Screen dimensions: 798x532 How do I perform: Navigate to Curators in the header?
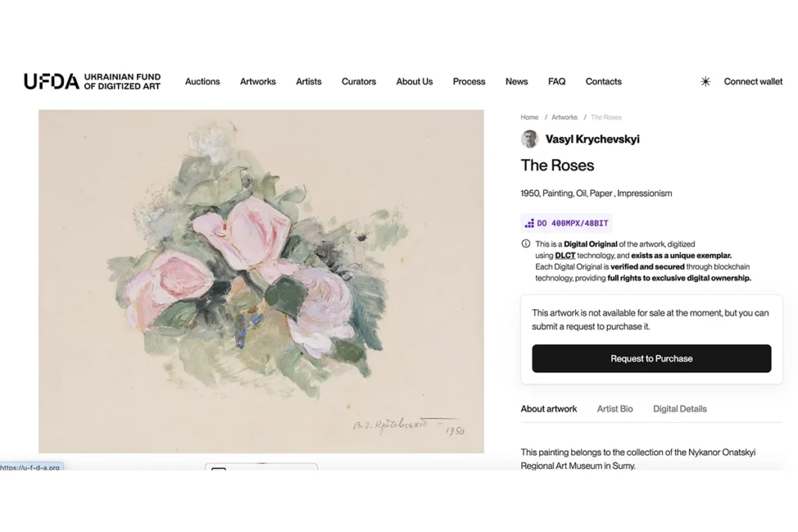click(358, 82)
